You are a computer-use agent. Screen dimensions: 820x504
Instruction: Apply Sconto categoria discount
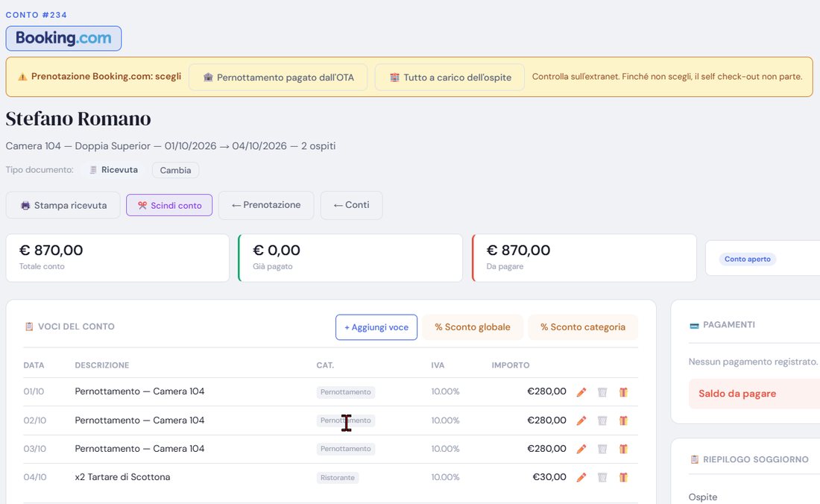(583, 327)
